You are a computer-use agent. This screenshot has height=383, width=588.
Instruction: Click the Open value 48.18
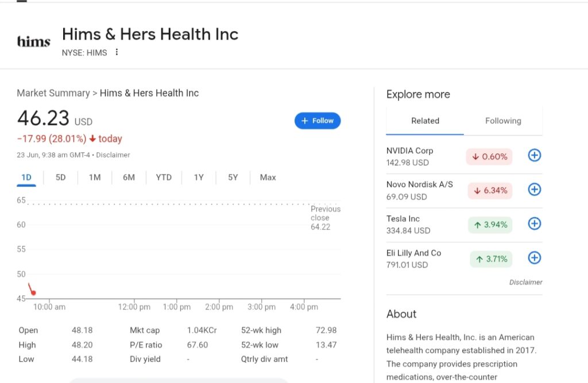pos(82,330)
